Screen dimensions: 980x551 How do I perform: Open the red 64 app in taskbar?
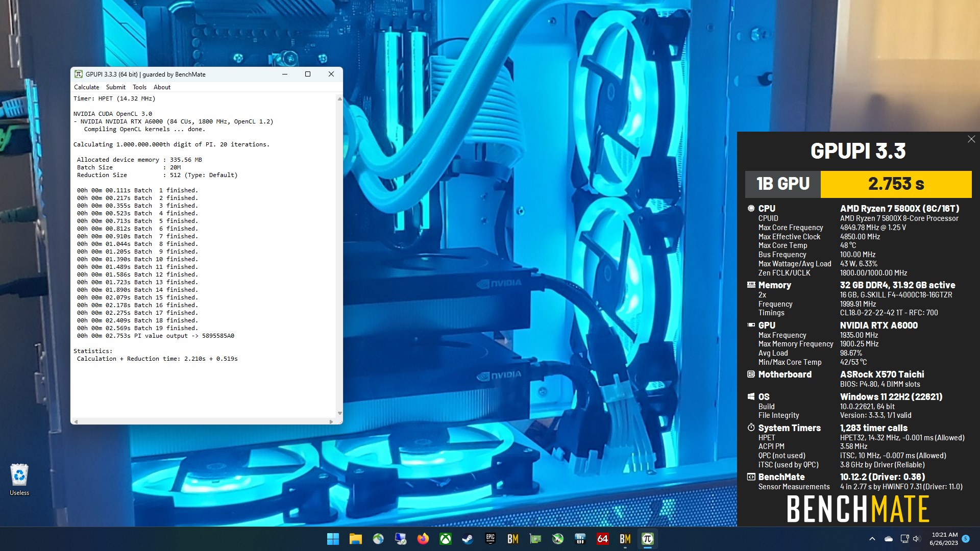602,539
